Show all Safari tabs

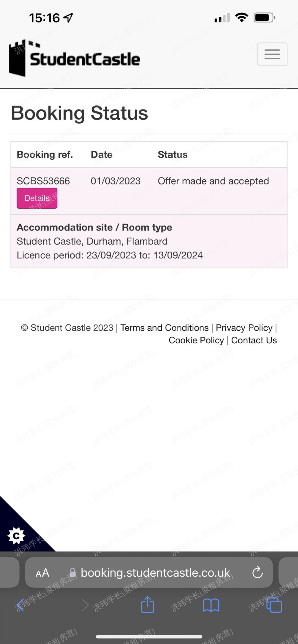274,605
